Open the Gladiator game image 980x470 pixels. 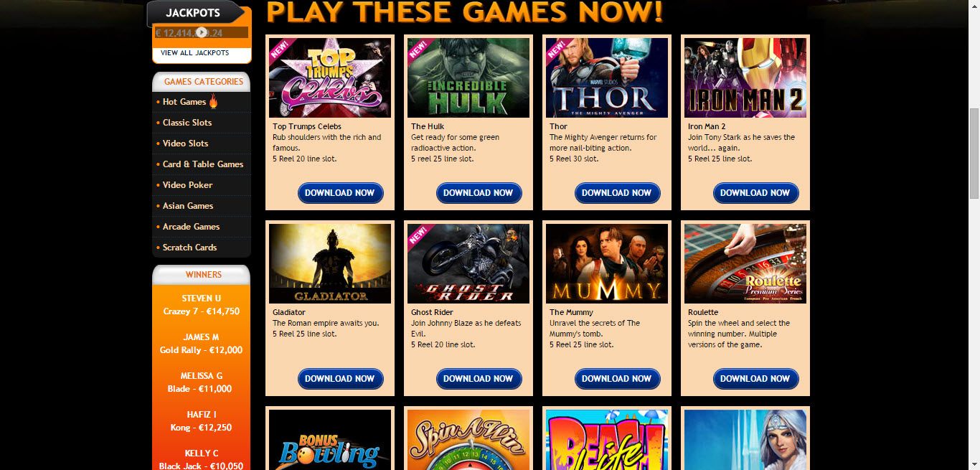pyautogui.click(x=330, y=263)
